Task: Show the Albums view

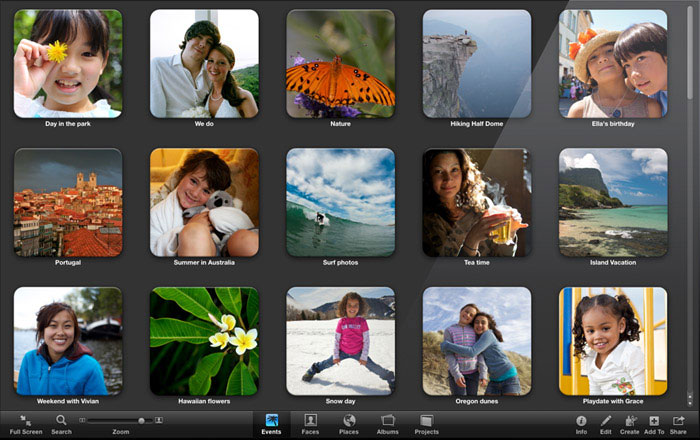Action: pos(388,421)
